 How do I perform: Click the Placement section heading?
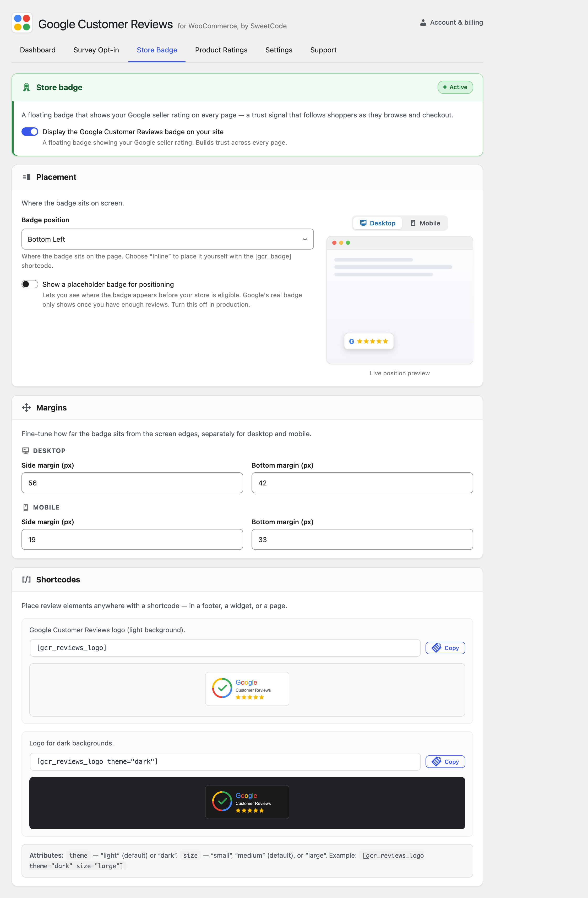pyautogui.click(x=56, y=177)
